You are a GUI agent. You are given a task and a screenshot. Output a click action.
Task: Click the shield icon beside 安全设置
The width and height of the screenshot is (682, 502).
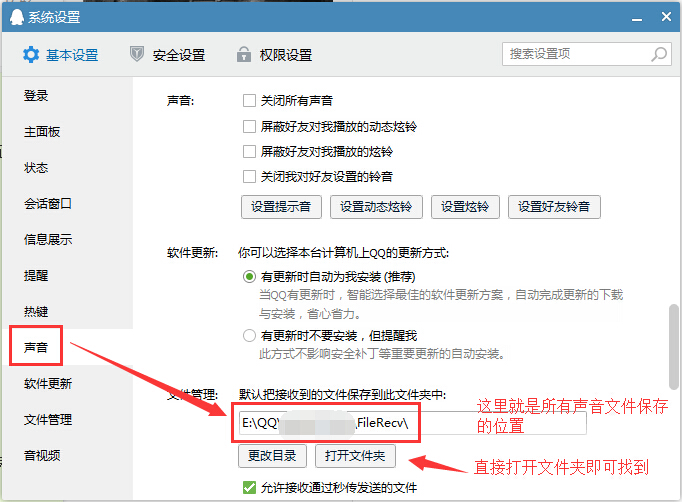[x=137, y=54]
